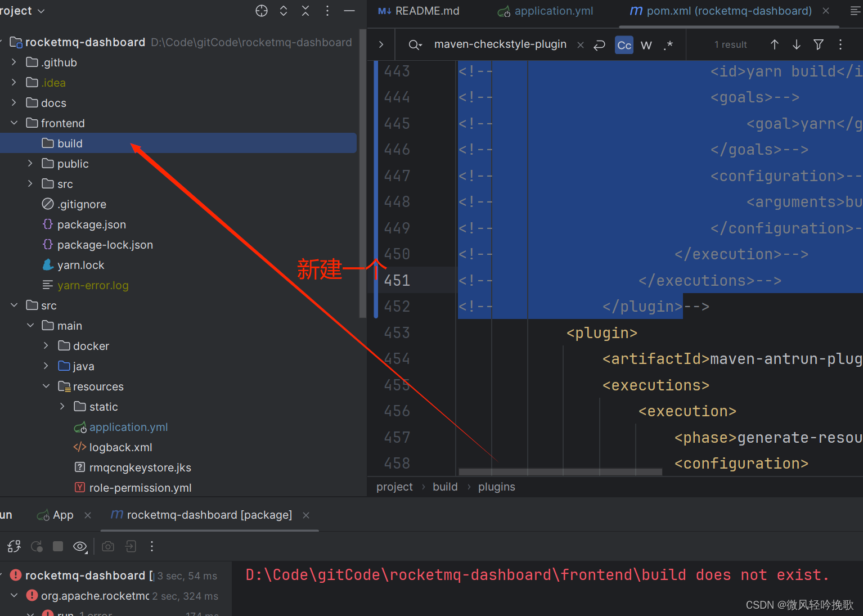Expand the java folder

click(x=46, y=366)
